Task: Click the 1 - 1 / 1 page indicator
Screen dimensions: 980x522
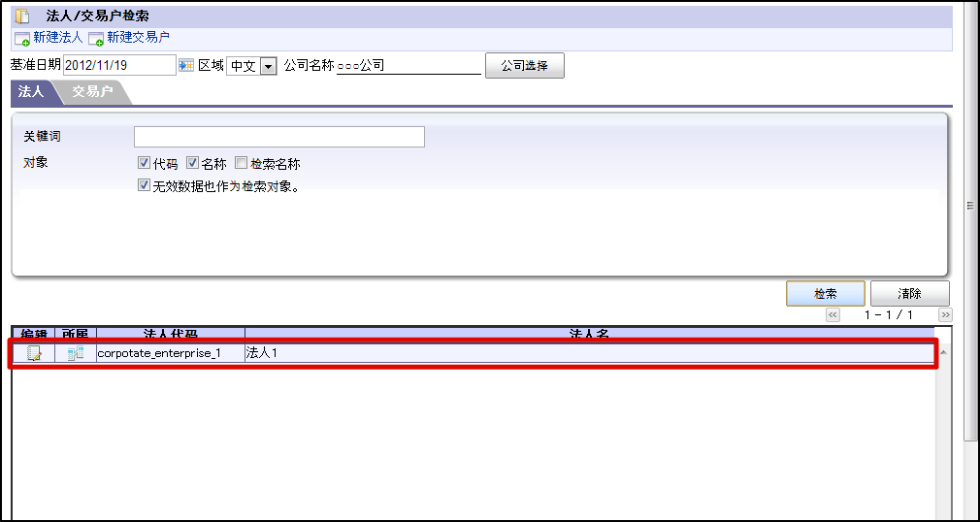Action: point(889,314)
